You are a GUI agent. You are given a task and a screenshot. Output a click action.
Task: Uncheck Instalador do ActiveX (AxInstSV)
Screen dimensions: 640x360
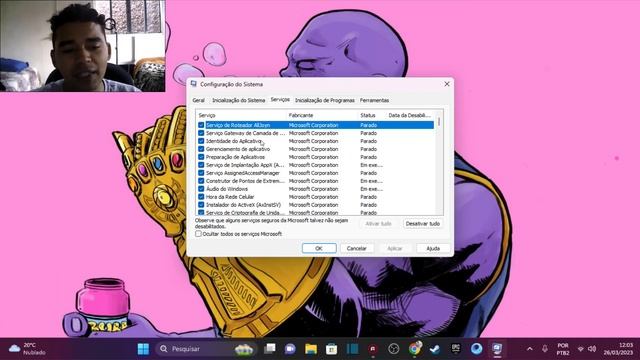click(x=201, y=205)
